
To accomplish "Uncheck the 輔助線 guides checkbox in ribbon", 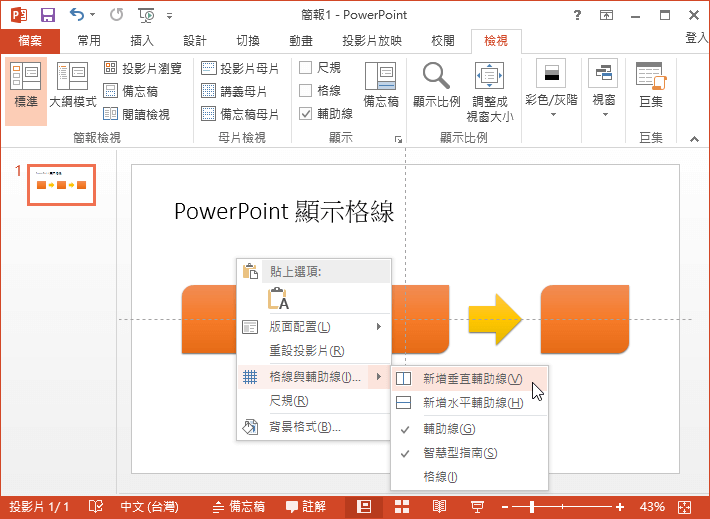I will (x=306, y=114).
